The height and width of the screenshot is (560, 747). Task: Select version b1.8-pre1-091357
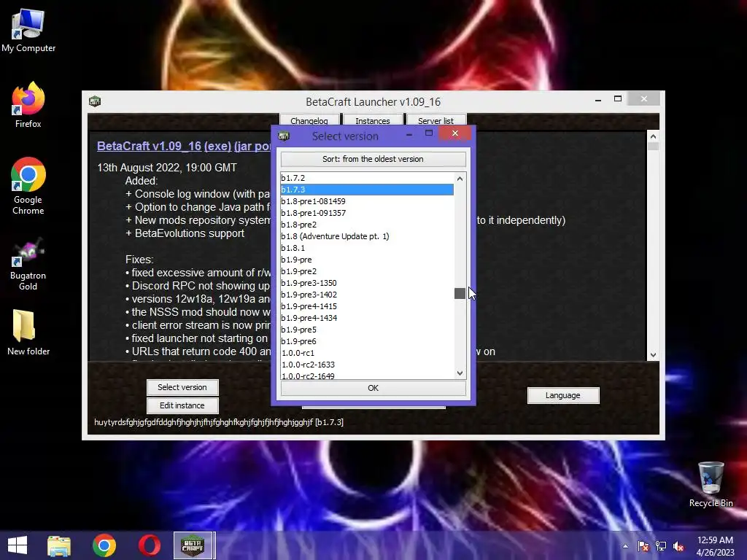pyautogui.click(x=367, y=213)
